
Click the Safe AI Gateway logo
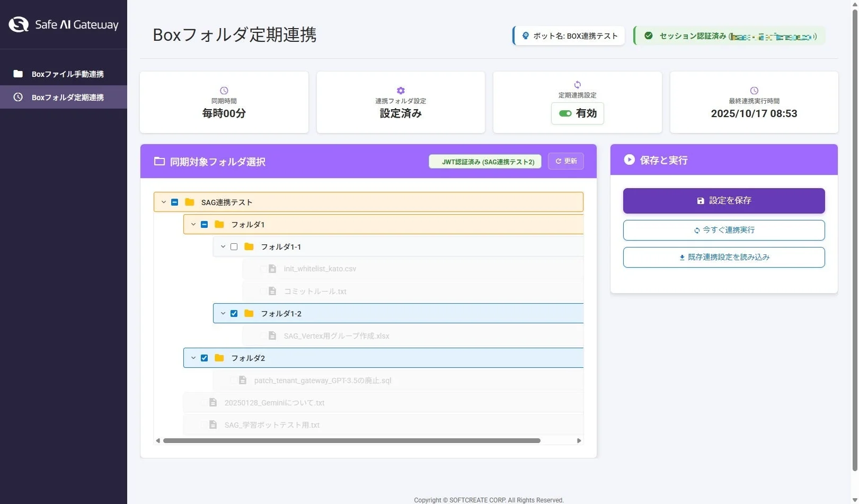63,24
